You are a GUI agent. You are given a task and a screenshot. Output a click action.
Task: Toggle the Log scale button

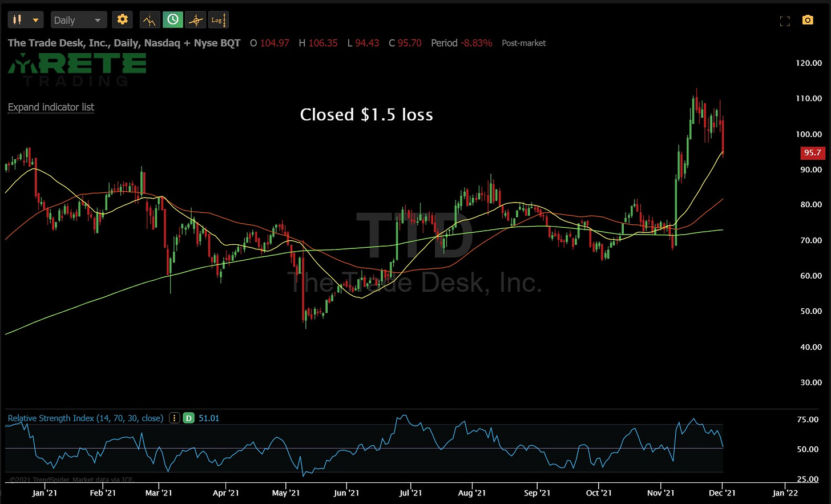coord(218,20)
